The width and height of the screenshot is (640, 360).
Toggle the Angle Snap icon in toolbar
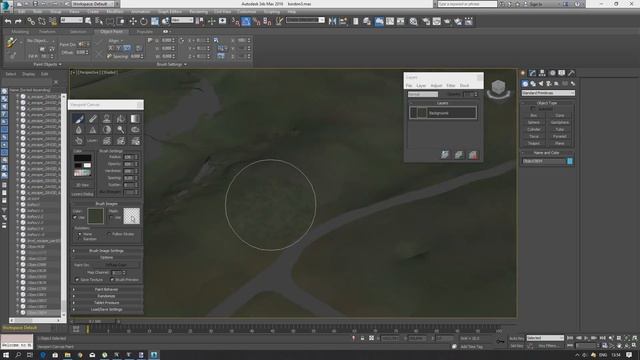(246, 21)
